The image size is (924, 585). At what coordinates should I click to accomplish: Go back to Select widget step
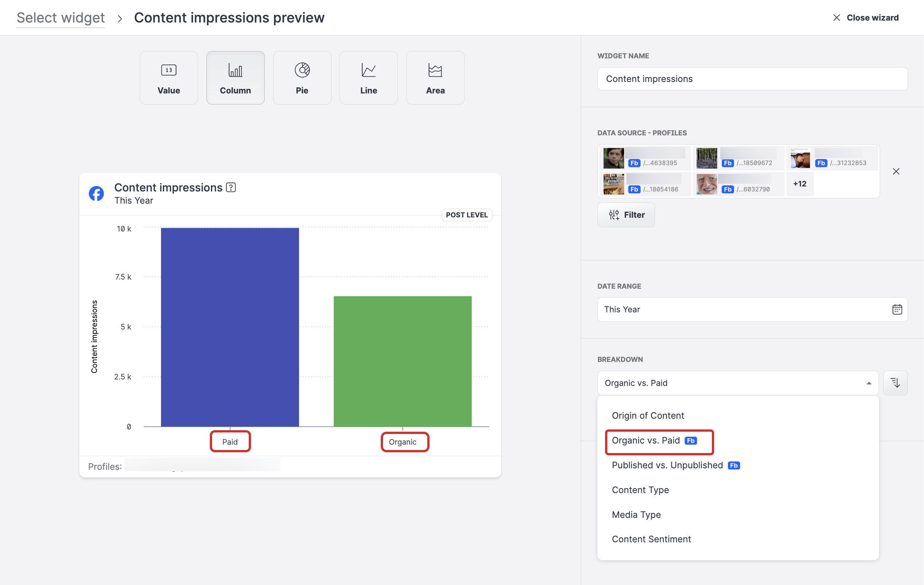pyautogui.click(x=61, y=18)
